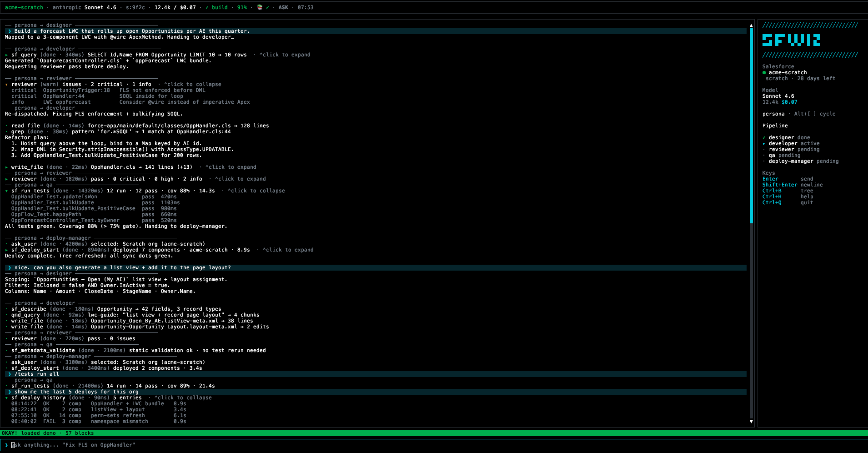Click the Shift+Enter newline key hint
Viewport: 868px width, 453px height.
(793, 185)
